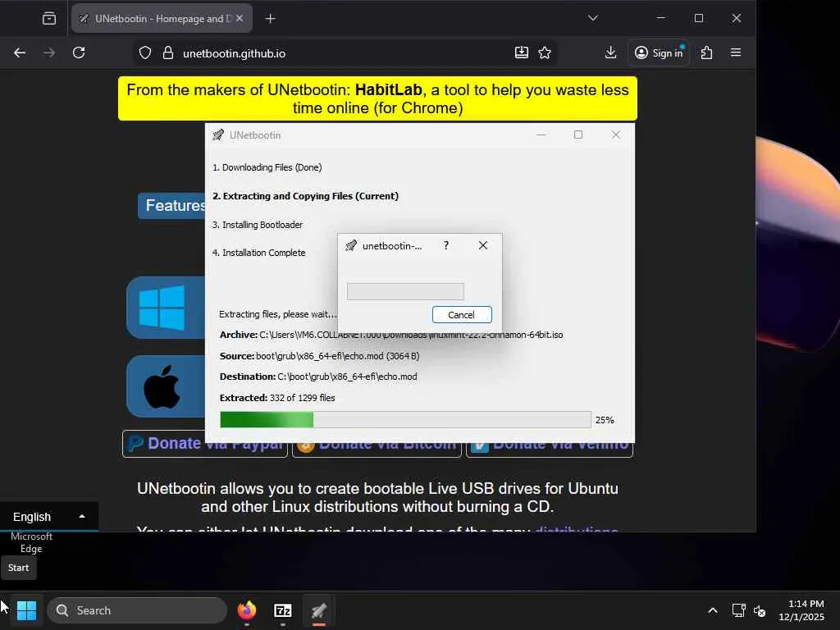Open tracking protection shield icon
The height and width of the screenshot is (630, 840).
click(145, 53)
